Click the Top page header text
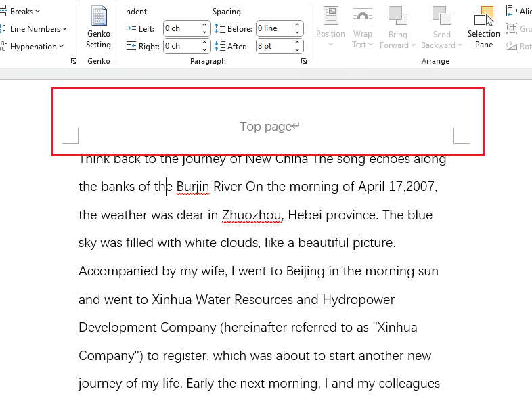The image size is (532, 398). (265, 127)
